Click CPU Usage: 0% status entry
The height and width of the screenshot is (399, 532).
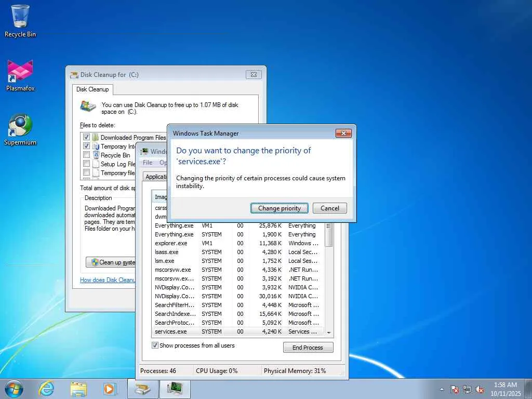[217, 371]
